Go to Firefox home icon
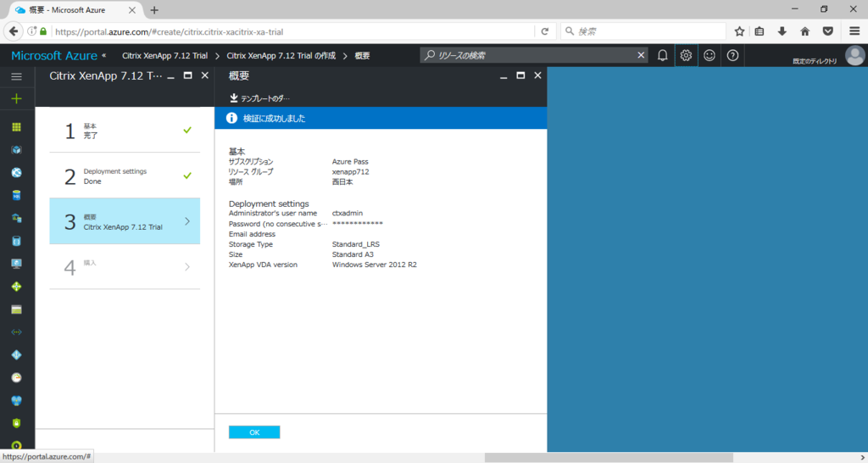Image resolution: width=868 pixels, height=463 pixels. (805, 31)
